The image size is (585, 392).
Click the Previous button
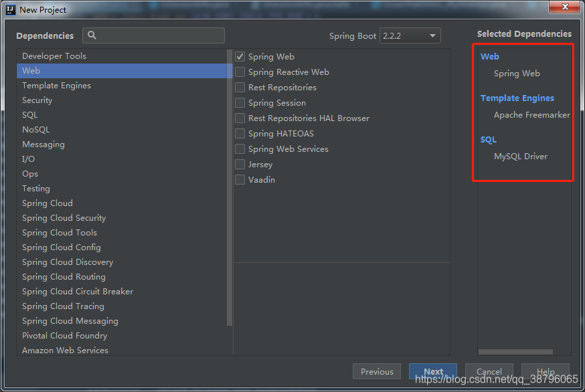(377, 371)
